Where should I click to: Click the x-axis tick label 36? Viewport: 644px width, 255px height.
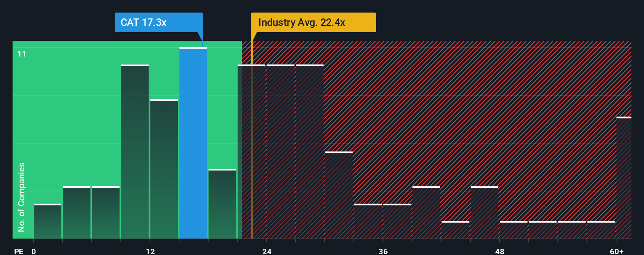383,251
